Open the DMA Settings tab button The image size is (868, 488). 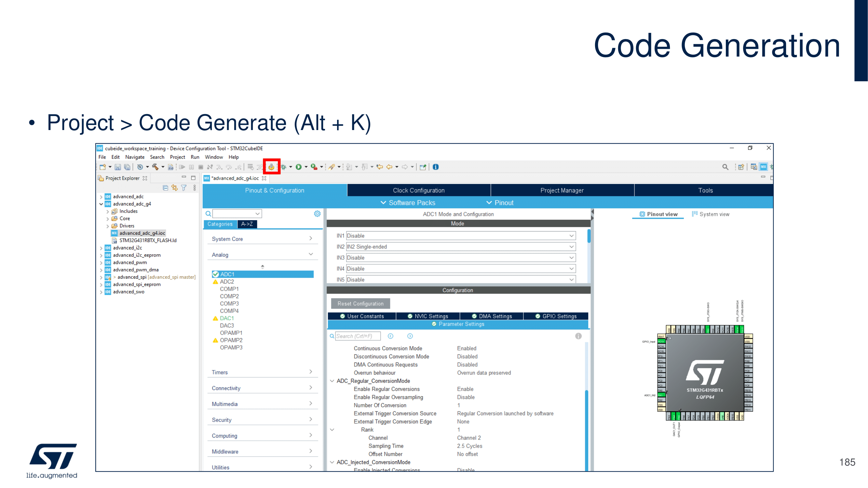(492, 316)
